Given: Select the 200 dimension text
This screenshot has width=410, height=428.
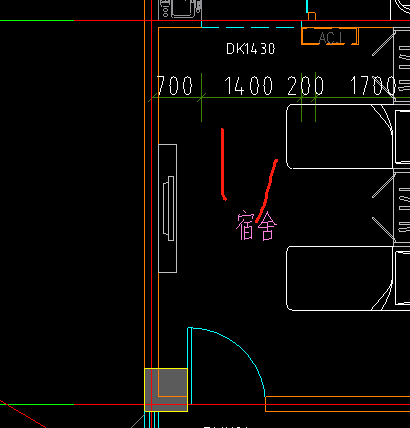Looking at the screenshot, I should pyautogui.click(x=305, y=86).
